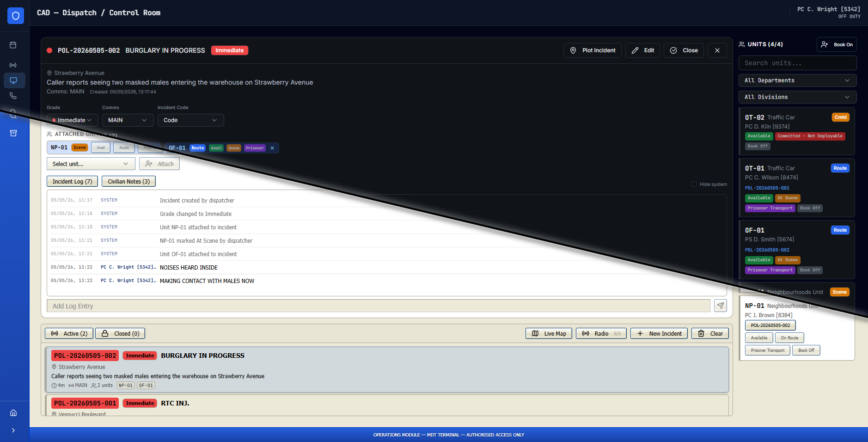This screenshot has width=868, height=442.
Task: Show Closed (0) incidents tab
Action: (x=120, y=333)
